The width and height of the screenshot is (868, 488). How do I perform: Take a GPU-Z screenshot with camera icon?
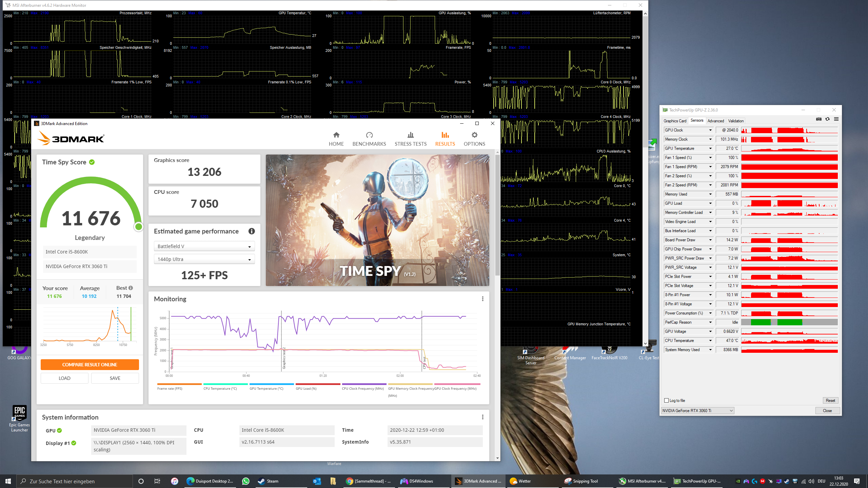[x=818, y=119]
